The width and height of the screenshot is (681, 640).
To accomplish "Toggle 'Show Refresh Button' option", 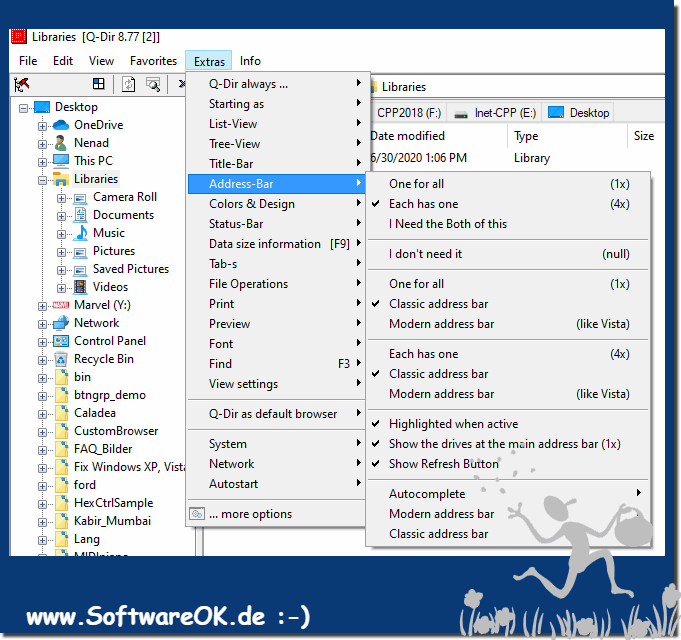I will (508, 464).
